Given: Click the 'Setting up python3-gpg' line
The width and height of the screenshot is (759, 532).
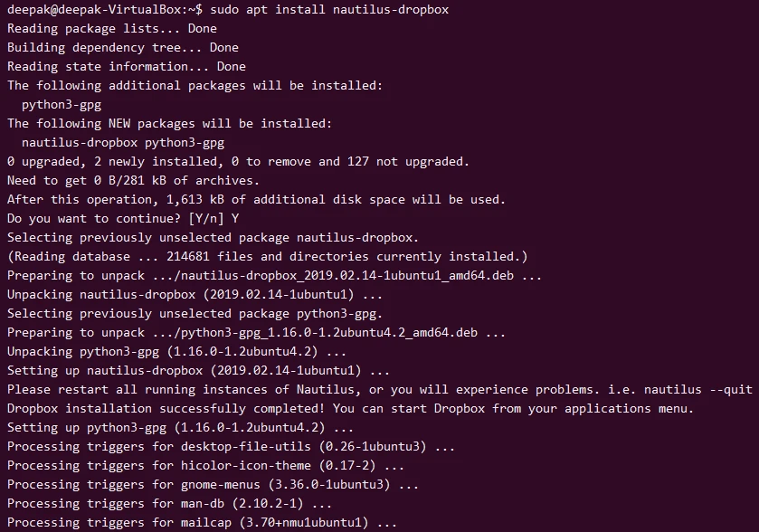Looking at the screenshot, I should pos(180,427).
